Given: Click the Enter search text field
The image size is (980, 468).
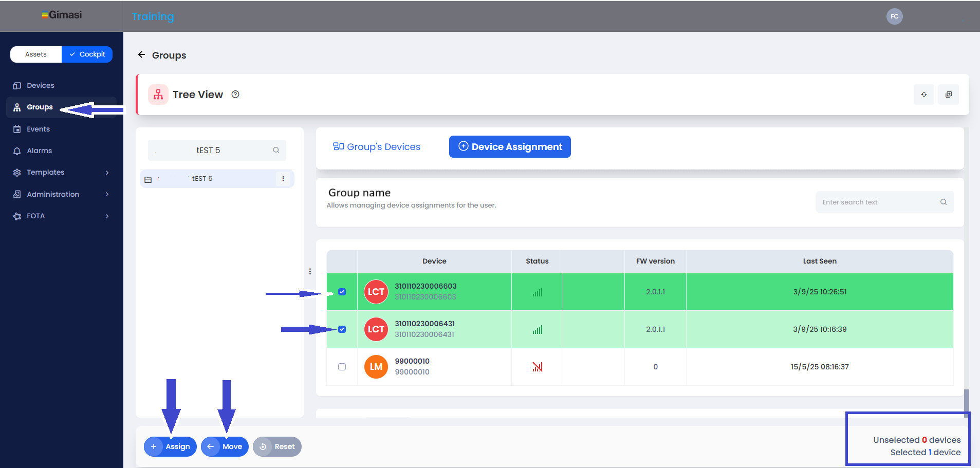Looking at the screenshot, I should tap(878, 202).
